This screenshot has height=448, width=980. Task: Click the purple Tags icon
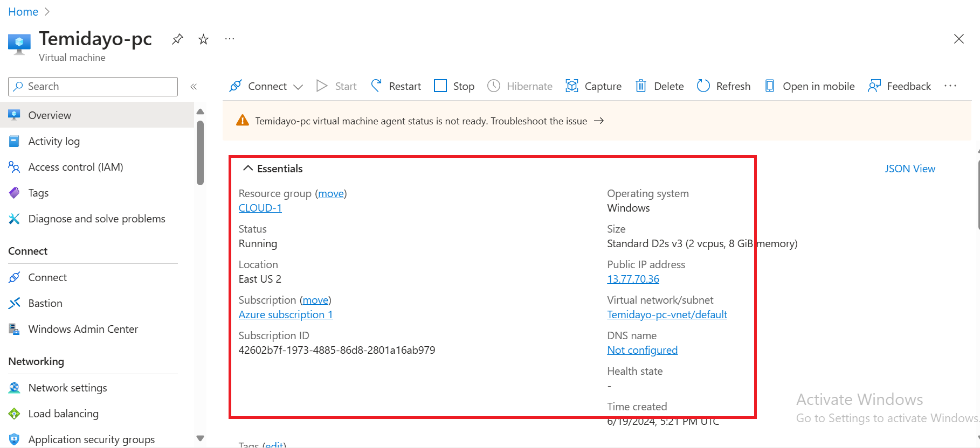pyautogui.click(x=15, y=193)
